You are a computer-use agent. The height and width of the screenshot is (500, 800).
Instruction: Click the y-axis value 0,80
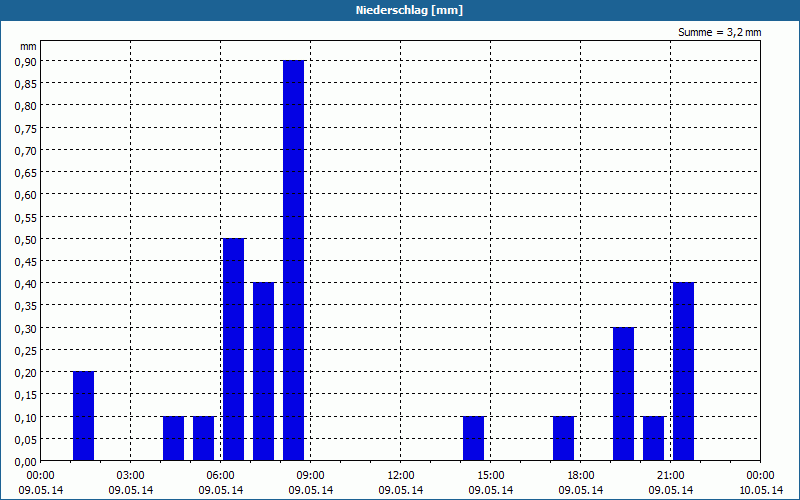[x=26, y=106]
